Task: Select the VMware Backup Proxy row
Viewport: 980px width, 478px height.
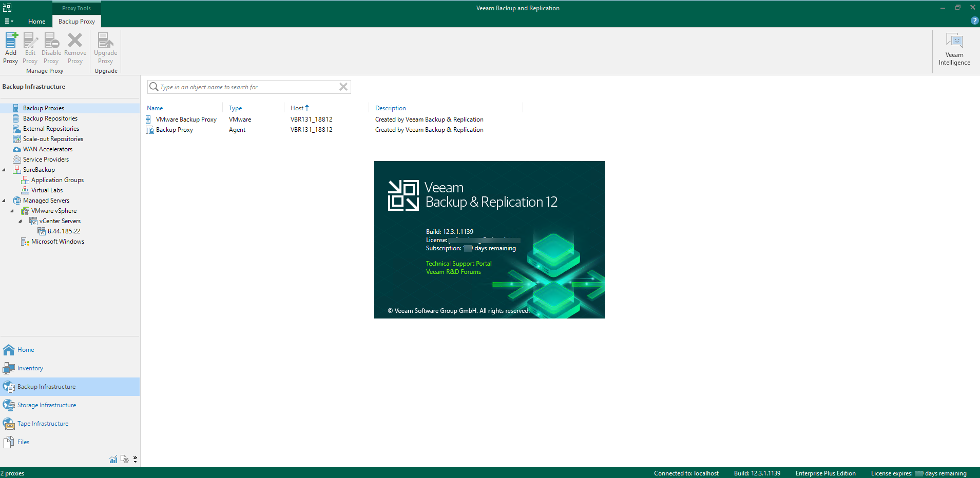Action: (x=334, y=120)
